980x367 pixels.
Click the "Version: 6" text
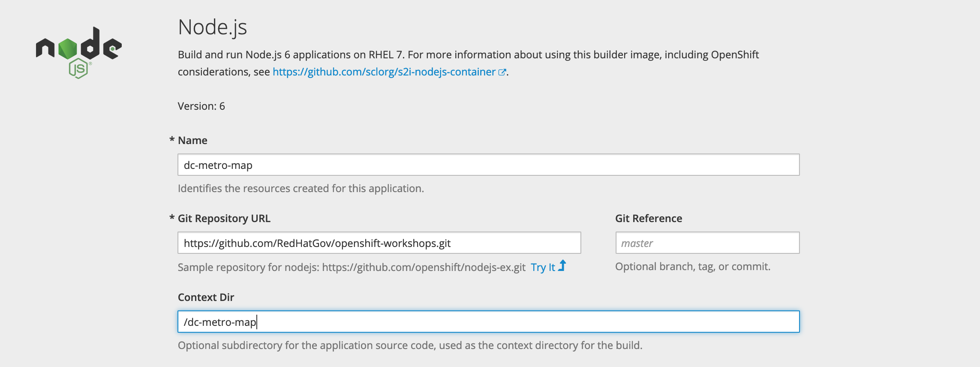click(201, 106)
